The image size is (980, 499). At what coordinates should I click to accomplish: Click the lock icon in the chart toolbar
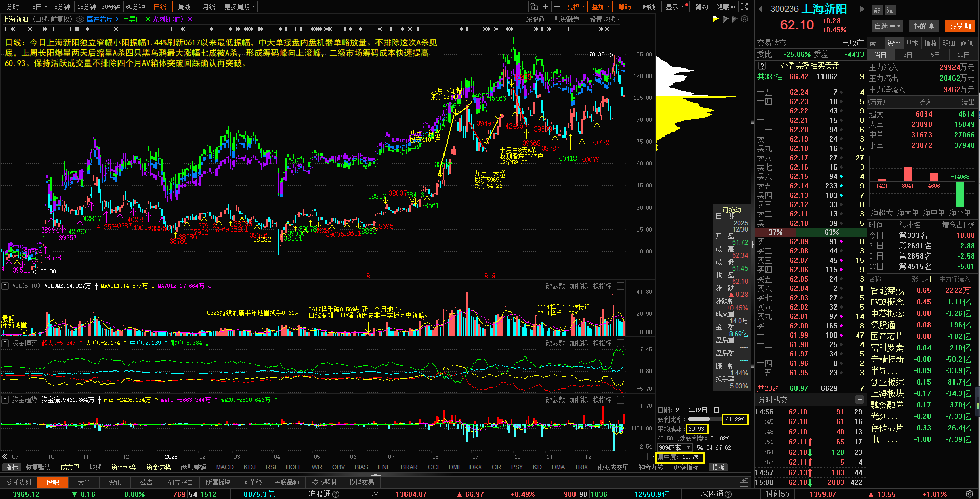point(534,7)
